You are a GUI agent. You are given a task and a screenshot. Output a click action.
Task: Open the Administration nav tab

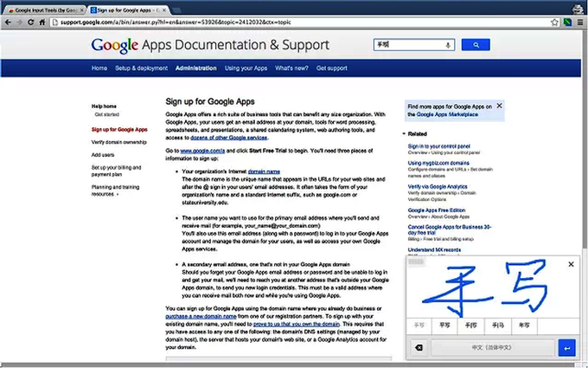point(195,68)
